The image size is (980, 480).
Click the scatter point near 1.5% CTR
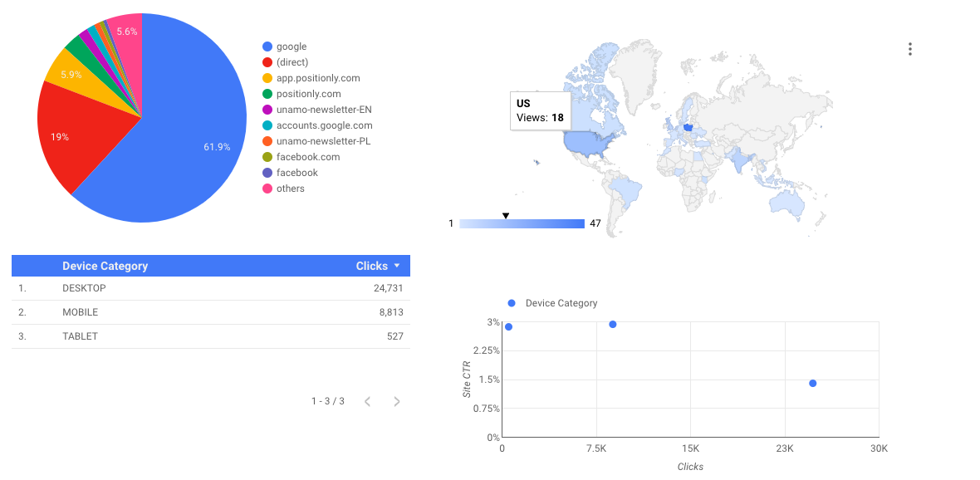pos(812,383)
